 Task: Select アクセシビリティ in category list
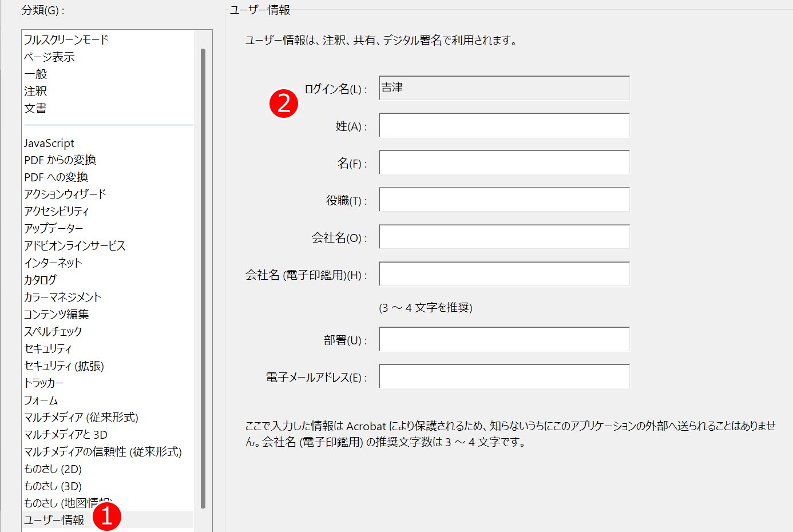pyautogui.click(x=56, y=212)
